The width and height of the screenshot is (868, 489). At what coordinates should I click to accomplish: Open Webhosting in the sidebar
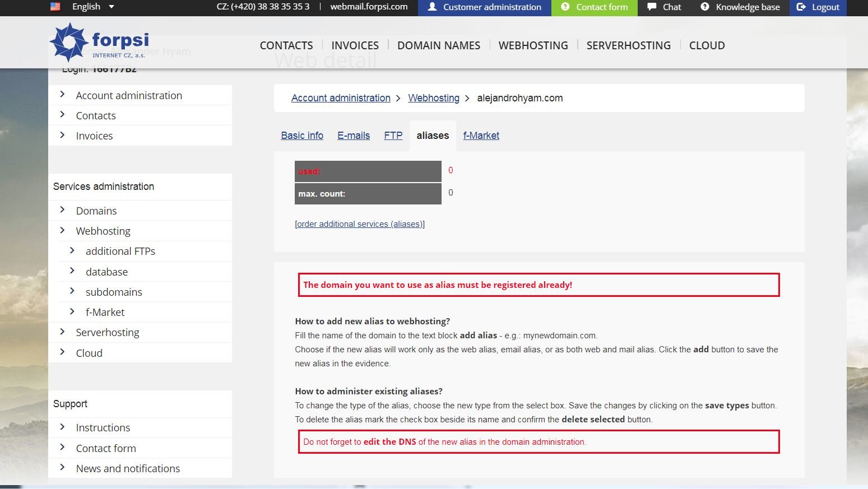[103, 231]
